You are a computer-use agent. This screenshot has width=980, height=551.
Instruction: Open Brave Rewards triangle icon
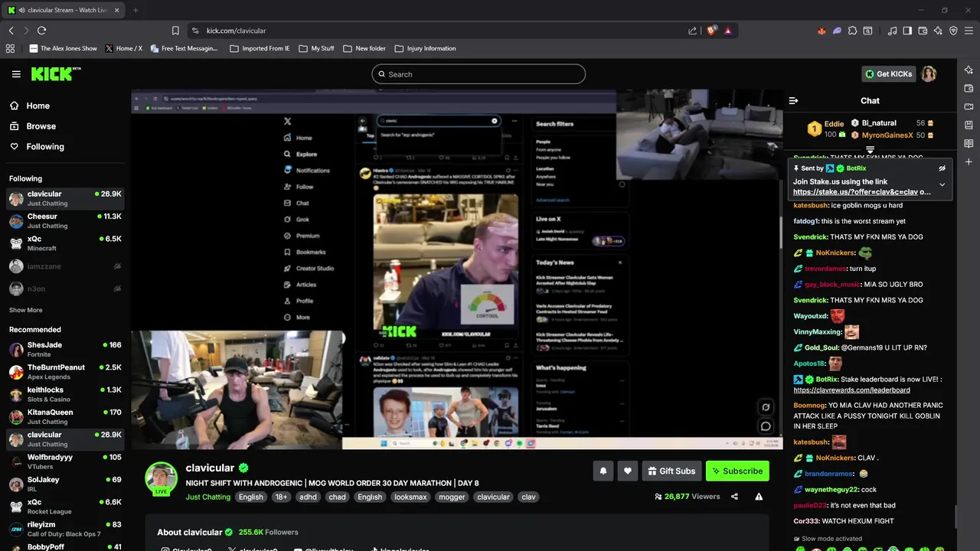coord(727,31)
